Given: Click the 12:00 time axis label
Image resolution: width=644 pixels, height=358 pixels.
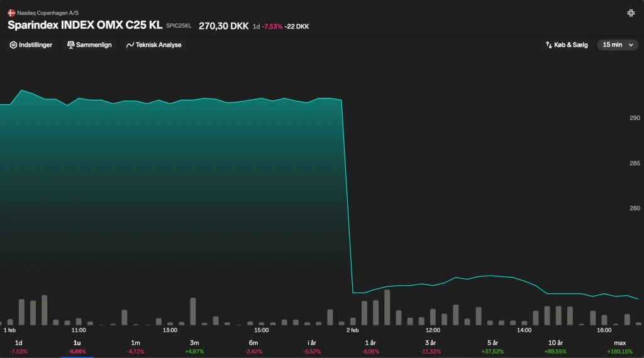Looking at the screenshot, I should [x=433, y=330].
